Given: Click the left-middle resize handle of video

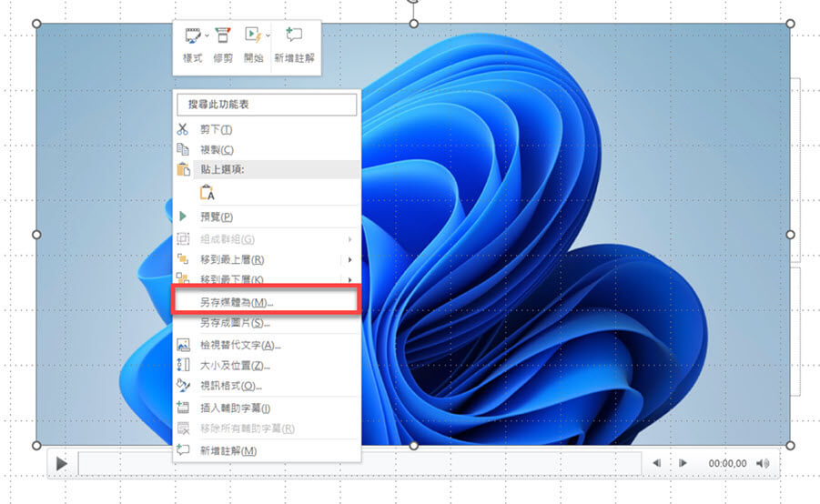Looking at the screenshot, I should click(x=36, y=235).
